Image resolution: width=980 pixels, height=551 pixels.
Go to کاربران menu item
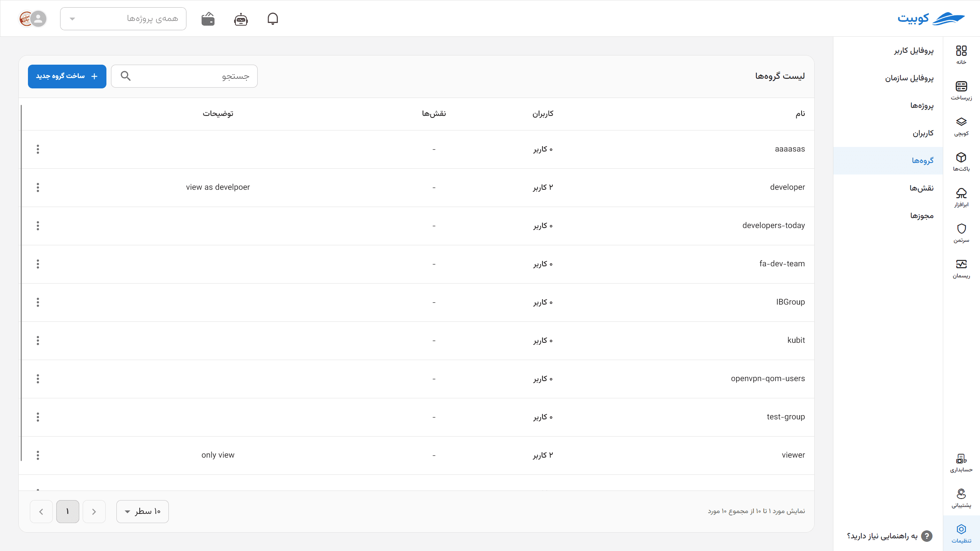point(888,133)
